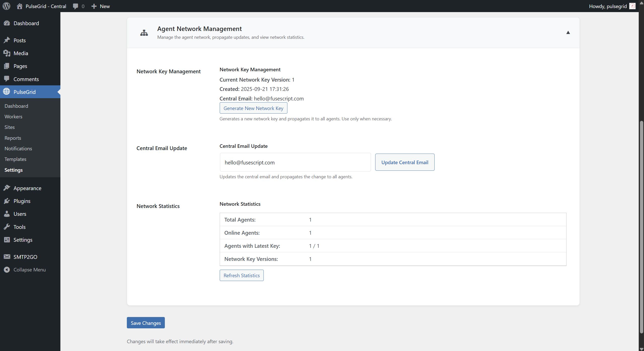Click the Agent Network hierarchy icon
The height and width of the screenshot is (351, 644).
(144, 33)
